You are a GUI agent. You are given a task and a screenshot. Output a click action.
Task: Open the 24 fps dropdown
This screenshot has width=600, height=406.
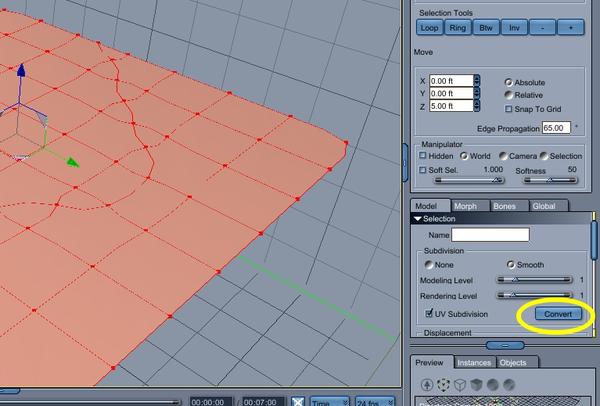[375, 402]
